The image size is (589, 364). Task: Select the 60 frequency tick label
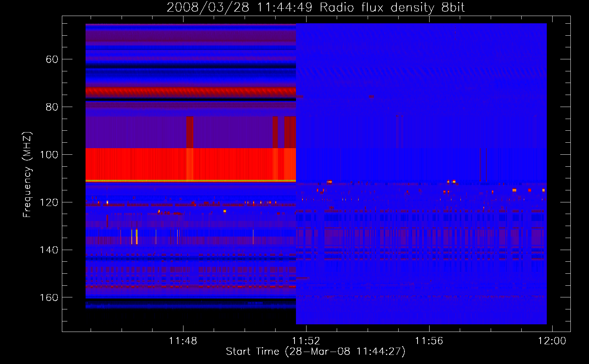(x=52, y=59)
